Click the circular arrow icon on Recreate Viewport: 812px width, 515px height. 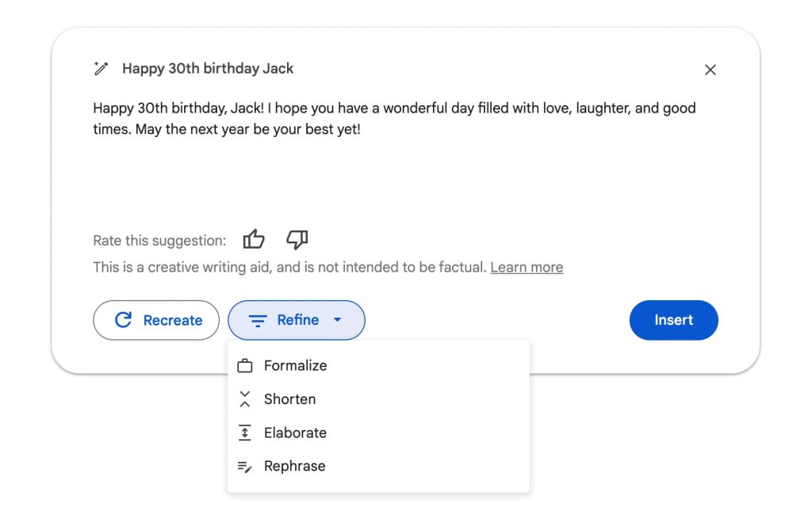123,320
